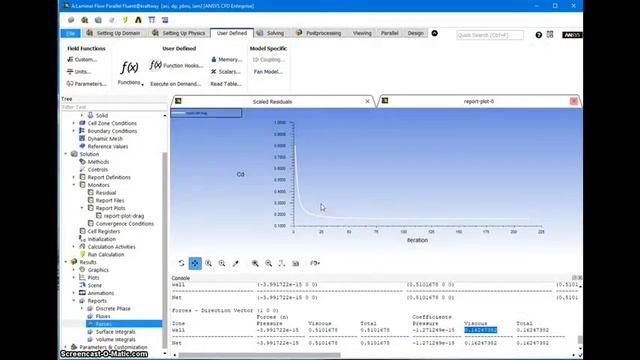The width and height of the screenshot is (640, 360).
Task: Open the Fan Model dialog
Action: pos(268,71)
